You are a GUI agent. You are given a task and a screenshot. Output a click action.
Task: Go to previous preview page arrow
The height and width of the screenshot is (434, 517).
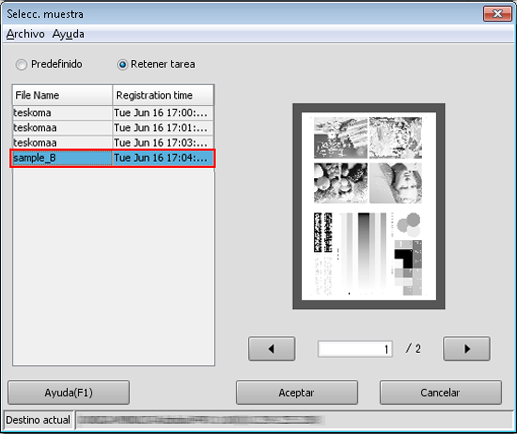(271, 349)
